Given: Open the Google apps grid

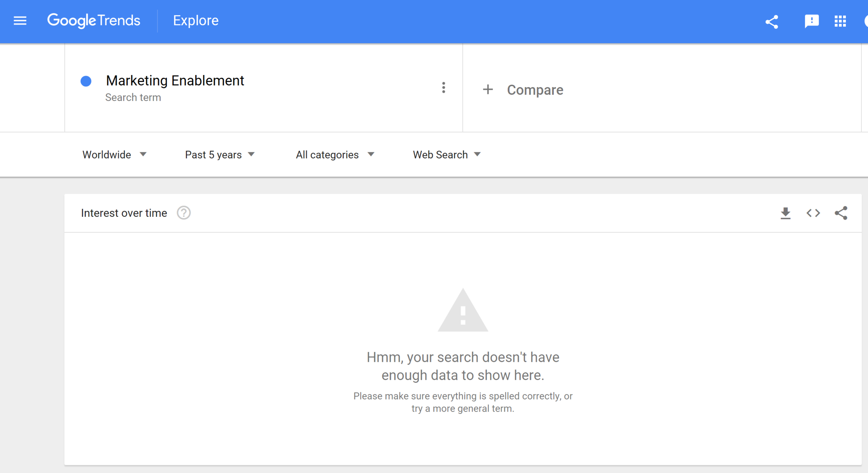Looking at the screenshot, I should (840, 21).
